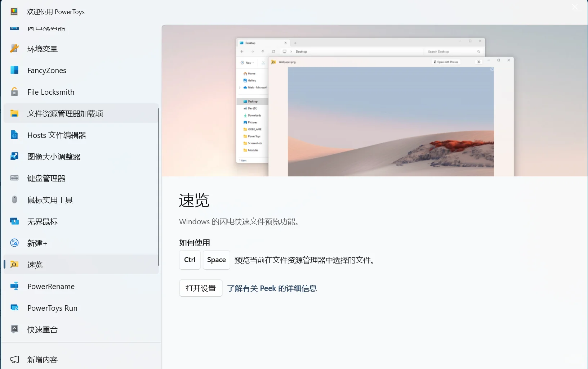Screen dimensions: 588x369
Task: Click the 打开设置 button
Action: (201, 288)
